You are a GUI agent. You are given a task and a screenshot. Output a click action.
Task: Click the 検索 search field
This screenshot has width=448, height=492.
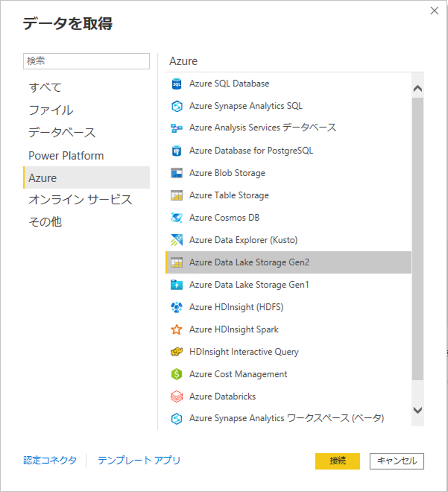point(87,61)
